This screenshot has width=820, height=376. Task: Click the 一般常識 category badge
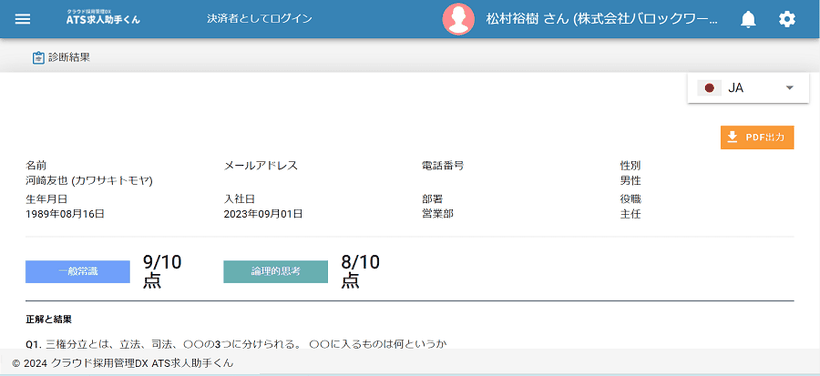[77, 272]
